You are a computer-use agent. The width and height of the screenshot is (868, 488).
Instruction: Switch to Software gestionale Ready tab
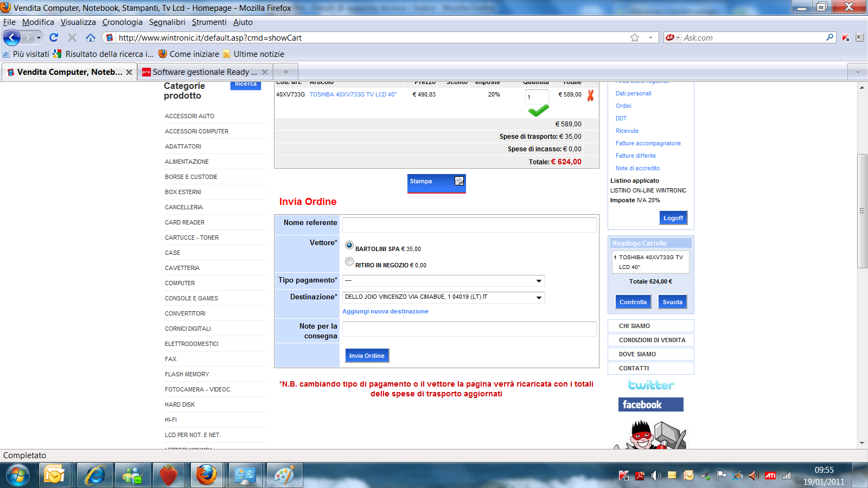205,72
